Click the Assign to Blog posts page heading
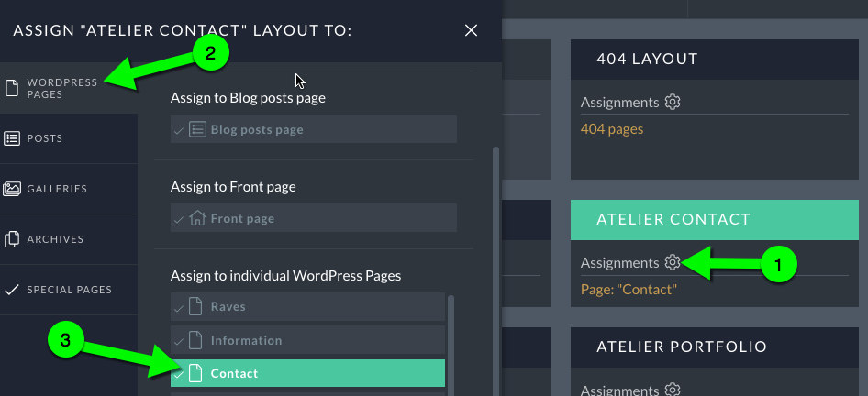868x396 pixels. tap(248, 98)
